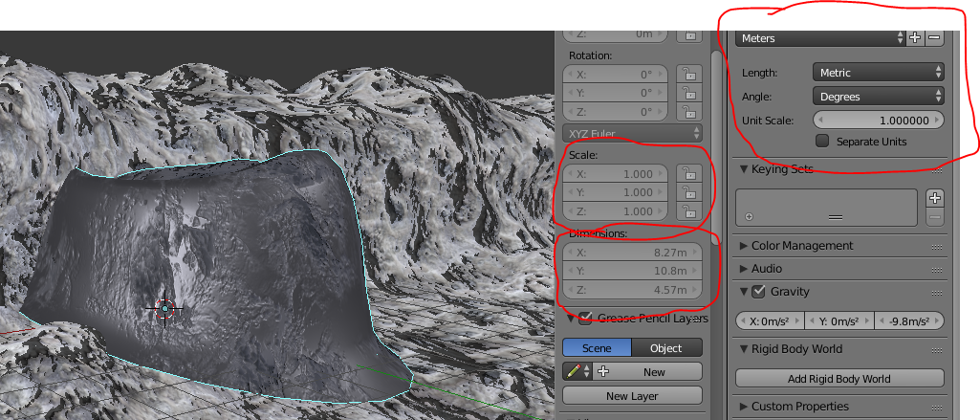This screenshot has width=980, height=420.
Task: Click the Scale X 1.000 field
Action: click(616, 174)
